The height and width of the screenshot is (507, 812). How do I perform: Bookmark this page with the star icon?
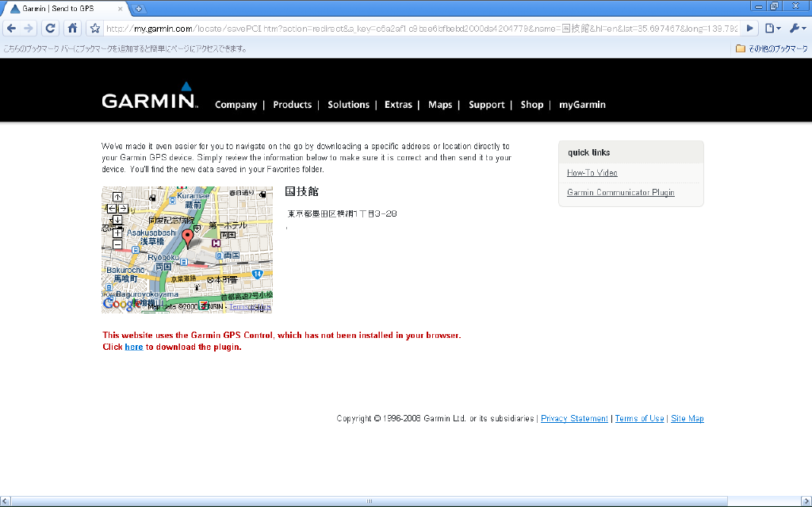pos(95,28)
